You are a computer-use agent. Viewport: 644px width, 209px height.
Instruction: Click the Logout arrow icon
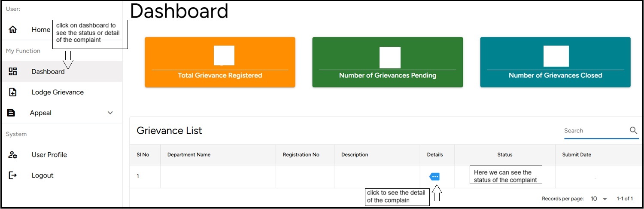click(13, 175)
